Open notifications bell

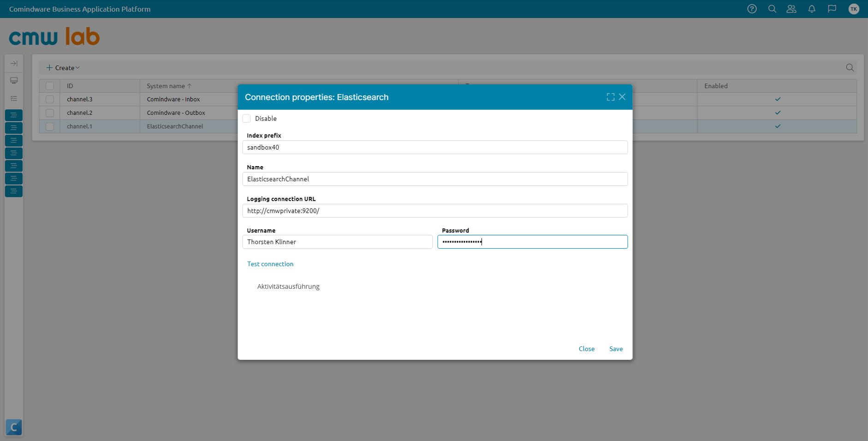pos(812,9)
